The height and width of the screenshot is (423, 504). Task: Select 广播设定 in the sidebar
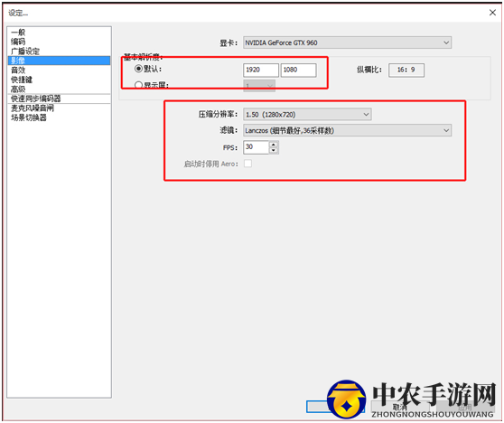point(25,52)
